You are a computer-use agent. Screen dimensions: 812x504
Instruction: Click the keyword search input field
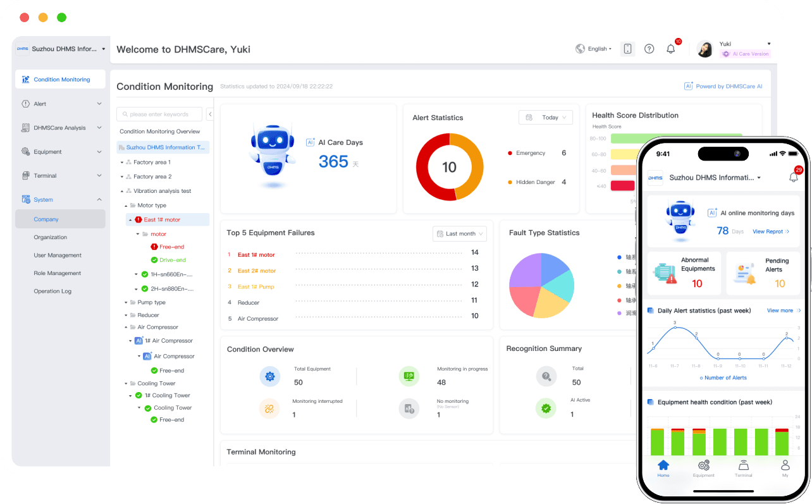click(159, 114)
